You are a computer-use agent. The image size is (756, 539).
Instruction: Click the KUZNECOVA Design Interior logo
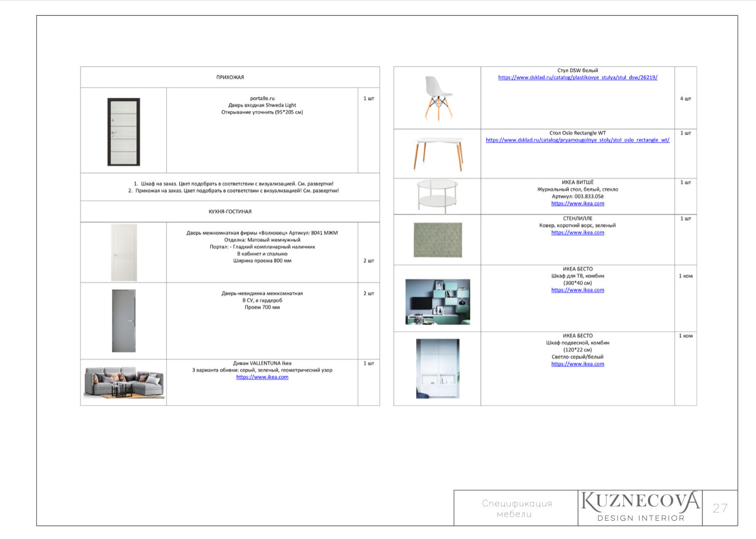click(640, 507)
